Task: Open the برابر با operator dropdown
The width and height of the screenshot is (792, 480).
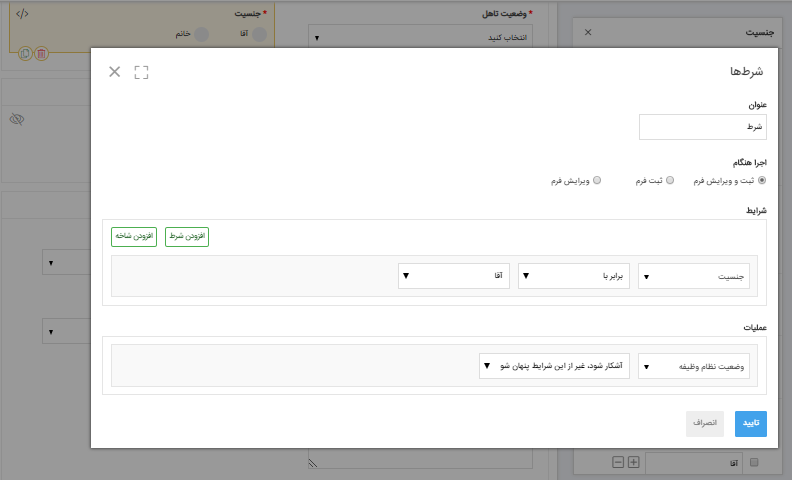Action: pyautogui.click(x=573, y=276)
